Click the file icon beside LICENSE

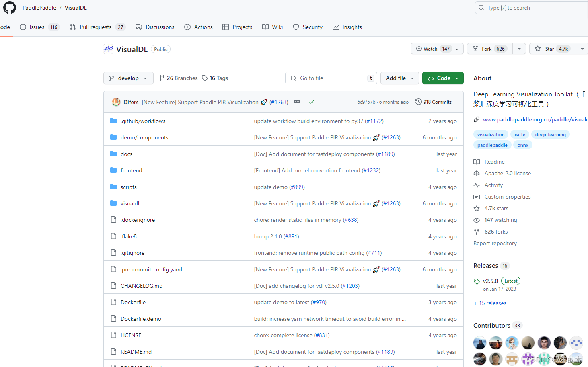[113, 335]
